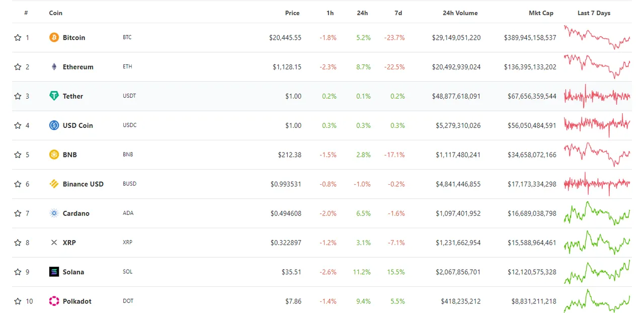This screenshot has height=313, width=644.
Task: Click the Solana logo icon
Action: coord(54,272)
